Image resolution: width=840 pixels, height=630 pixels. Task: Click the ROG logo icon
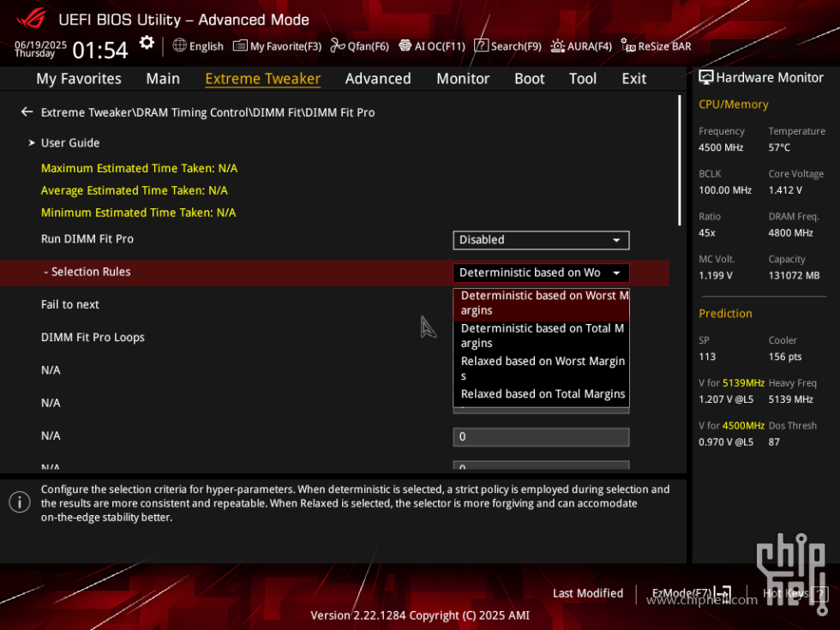point(31,19)
